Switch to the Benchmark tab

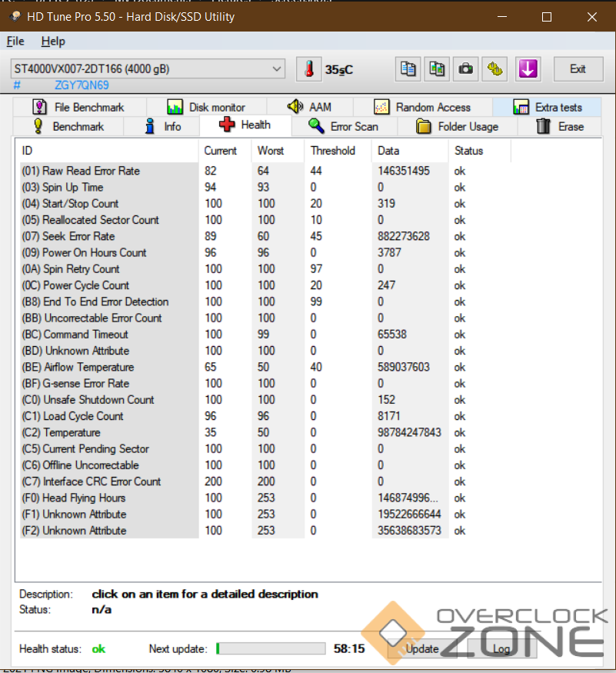[68, 127]
